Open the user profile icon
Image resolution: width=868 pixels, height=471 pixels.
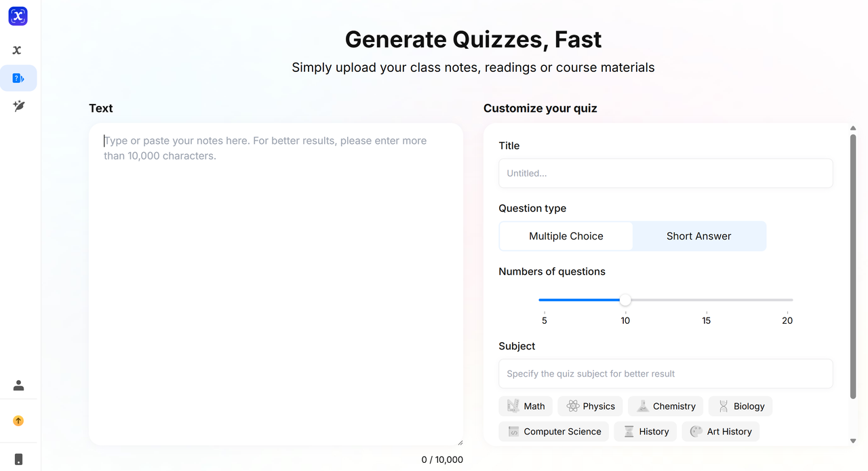(x=18, y=385)
